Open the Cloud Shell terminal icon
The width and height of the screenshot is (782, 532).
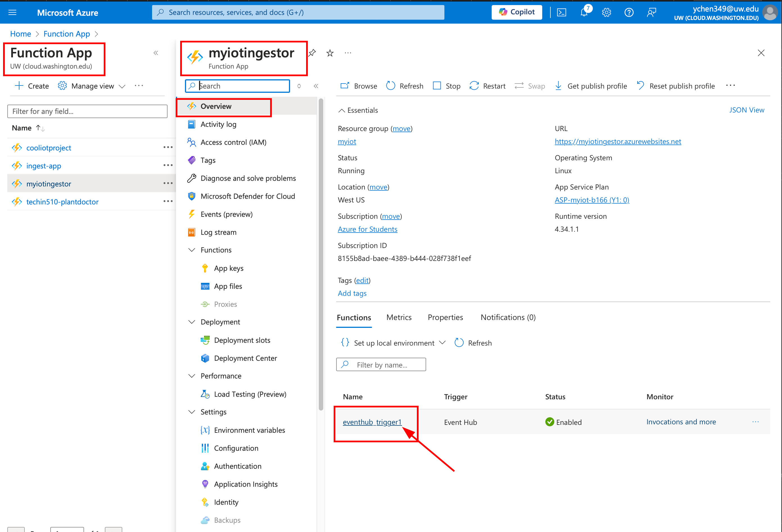tap(562, 12)
